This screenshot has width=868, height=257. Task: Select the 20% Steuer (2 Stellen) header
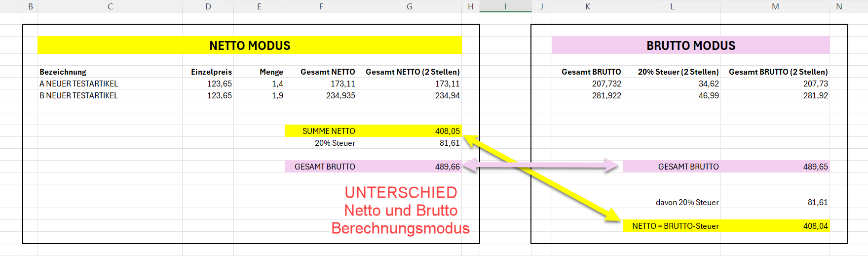tap(672, 72)
